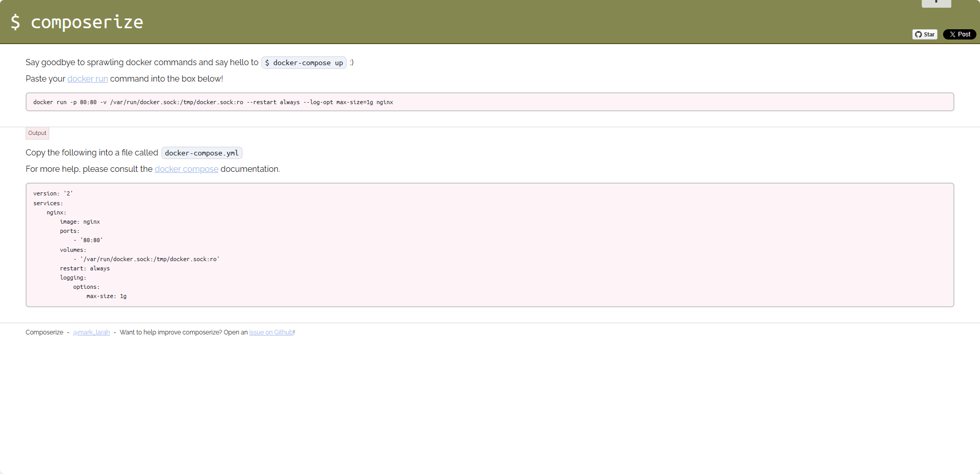
Task: Click the "docker-compose.yml" filename badge
Action: coord(201,152)
